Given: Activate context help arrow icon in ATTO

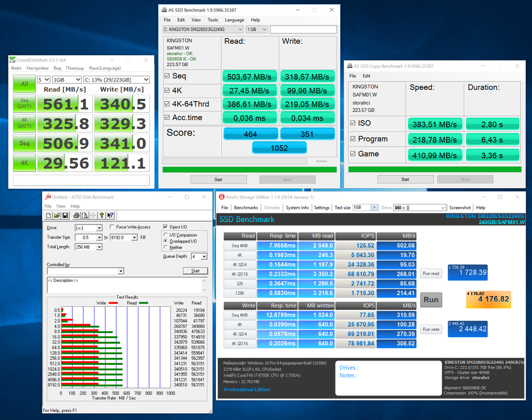Looking at the screenshot, I should pos(110,215).
